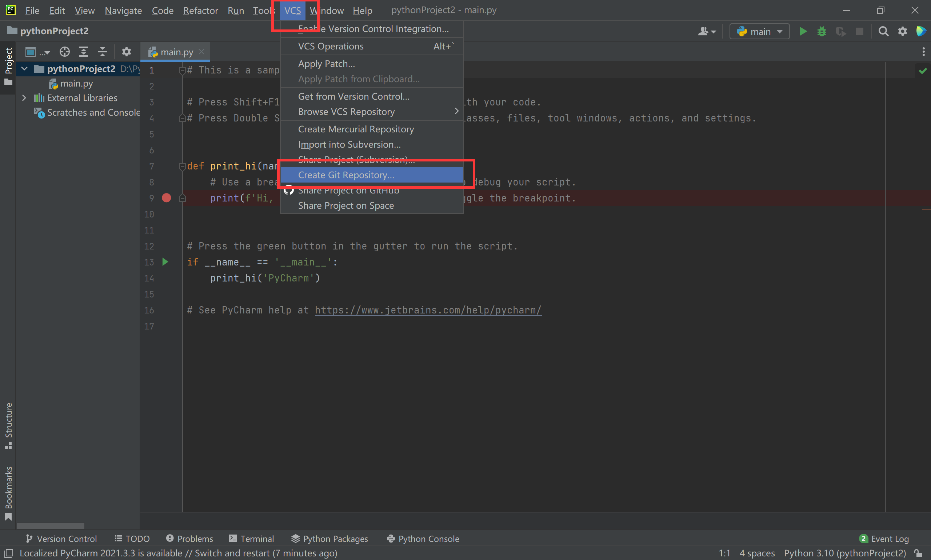Open IDE Settings via the gear icon

[903, 31]
